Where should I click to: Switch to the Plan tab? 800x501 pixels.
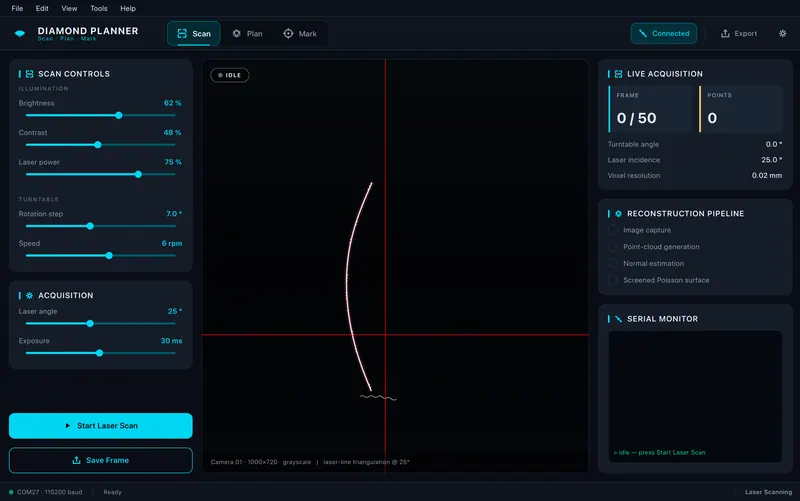coord(247,34)
